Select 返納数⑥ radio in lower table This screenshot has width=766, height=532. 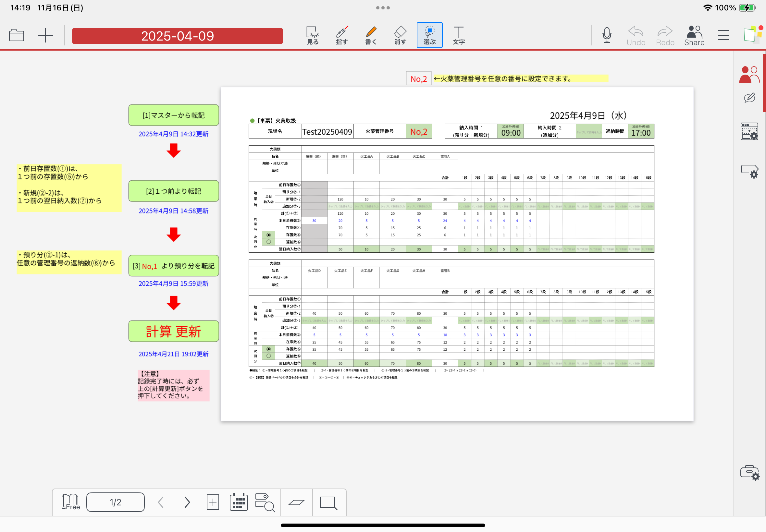point(268,356)
